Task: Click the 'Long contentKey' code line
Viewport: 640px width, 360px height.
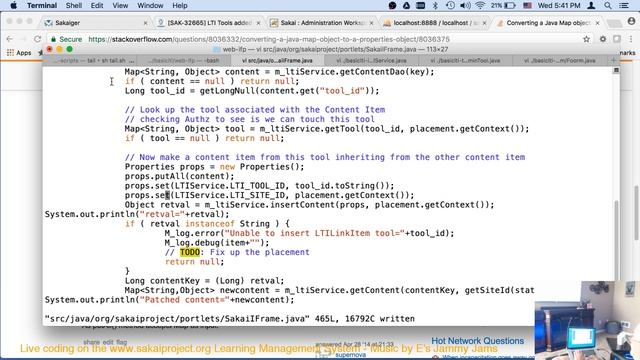Action: [204, 281]
